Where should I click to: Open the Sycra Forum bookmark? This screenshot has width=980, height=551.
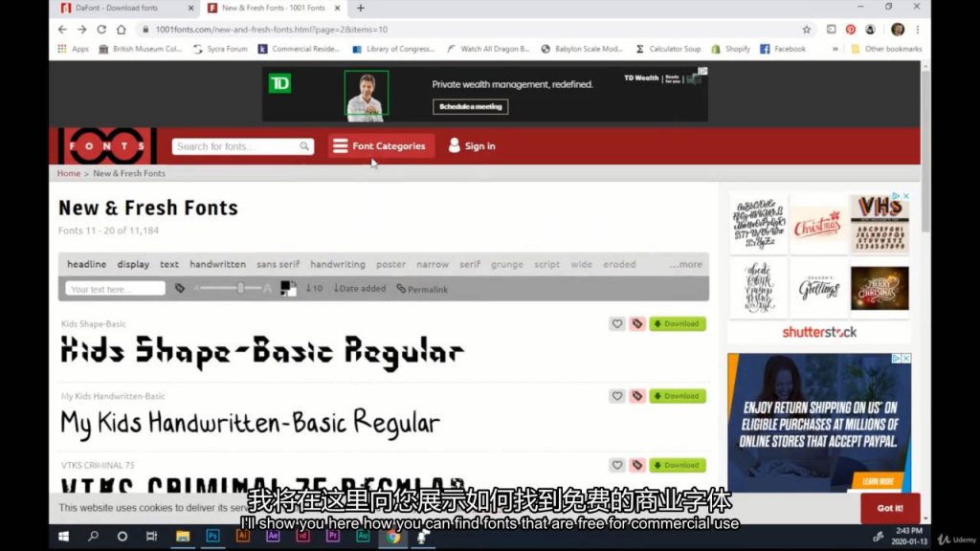221,49
